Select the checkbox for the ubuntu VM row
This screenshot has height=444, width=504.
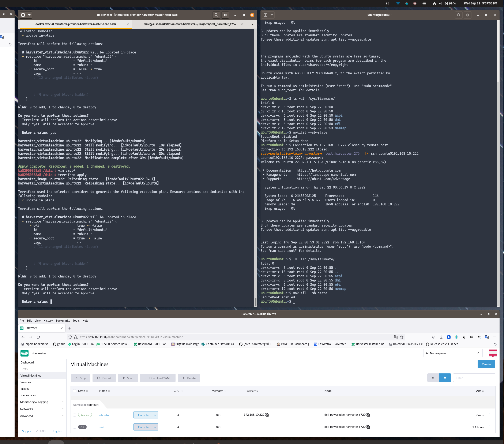(75, 415)
